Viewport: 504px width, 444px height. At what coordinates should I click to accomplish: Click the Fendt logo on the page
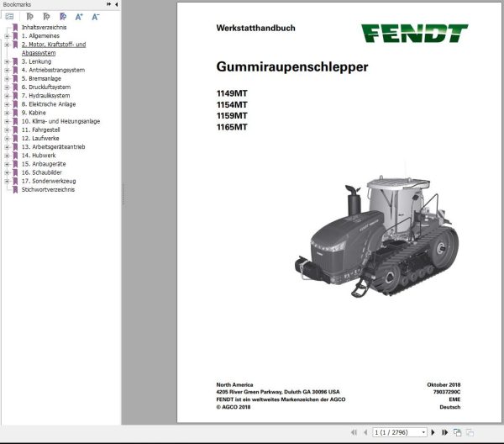coord(415,33)
